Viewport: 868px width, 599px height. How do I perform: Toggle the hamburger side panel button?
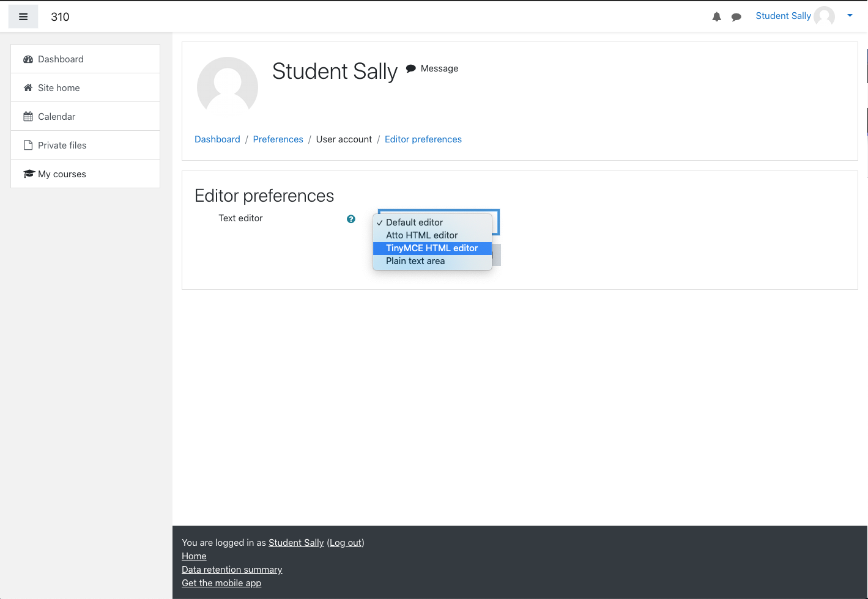pyautogui.click(x=23, y=17)
